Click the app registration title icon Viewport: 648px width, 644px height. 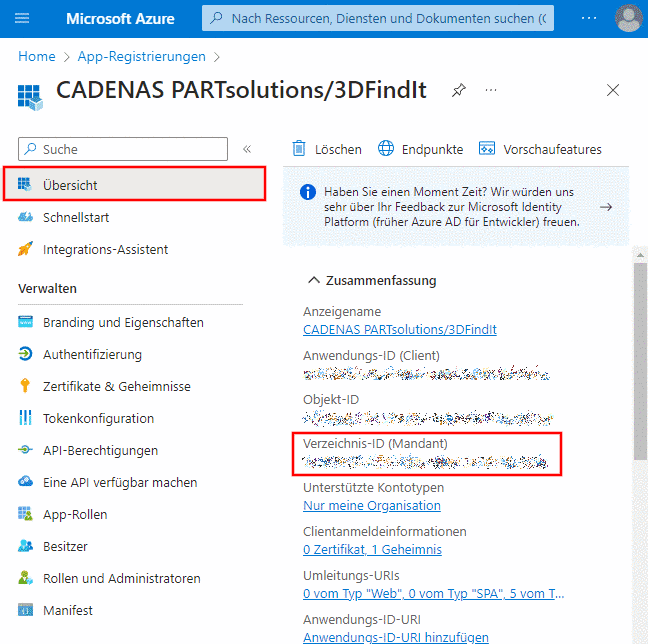click(x=30, y=98)
